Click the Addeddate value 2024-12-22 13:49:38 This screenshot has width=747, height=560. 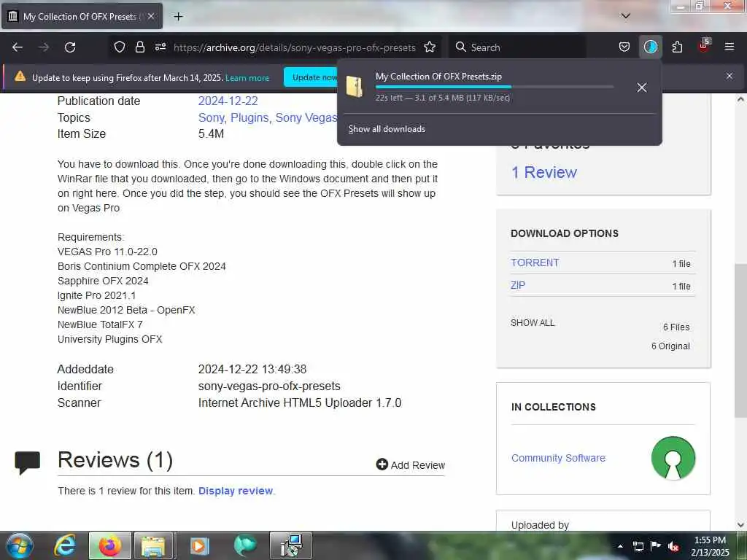(x=252, y=369)
